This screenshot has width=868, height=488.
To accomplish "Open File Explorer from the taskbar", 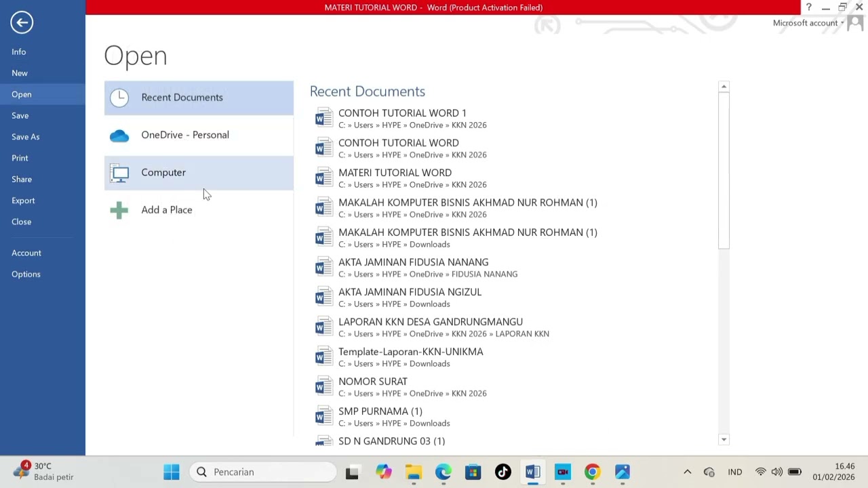I will [414, 472].
